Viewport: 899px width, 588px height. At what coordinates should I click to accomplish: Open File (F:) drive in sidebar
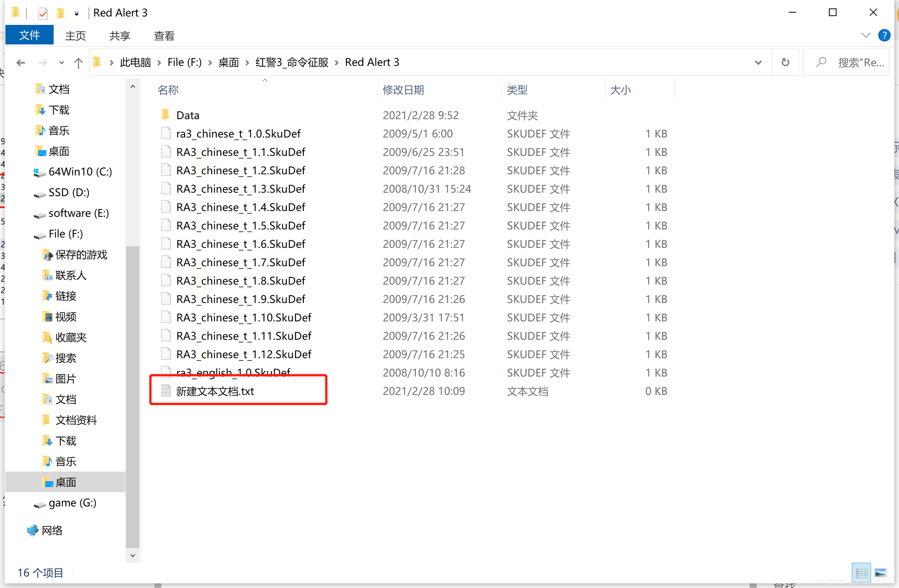click(66, 234)
